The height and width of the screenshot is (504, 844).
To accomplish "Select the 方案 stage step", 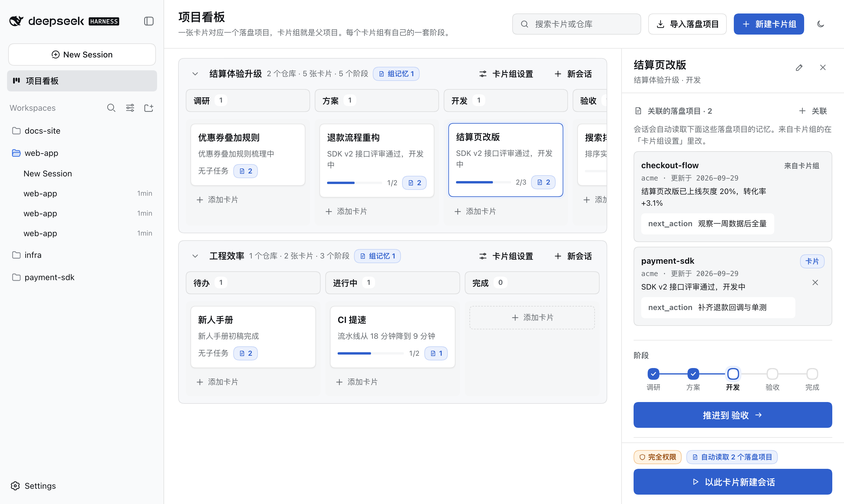I will pyautogui.click(x=693, y=374).
